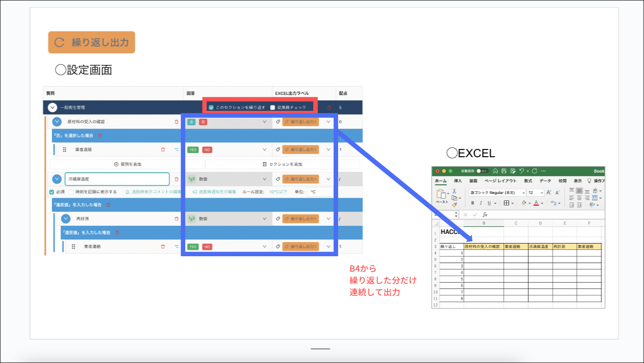Click Excel decrease font size icon
Viewport: 644px width, 363px height.
click(558, 193)
